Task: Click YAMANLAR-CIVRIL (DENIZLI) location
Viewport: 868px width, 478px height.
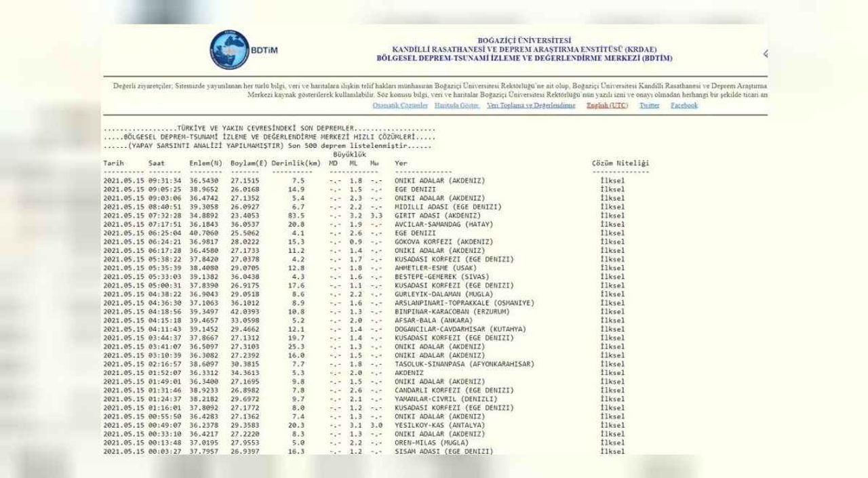Action: (446, 399)
